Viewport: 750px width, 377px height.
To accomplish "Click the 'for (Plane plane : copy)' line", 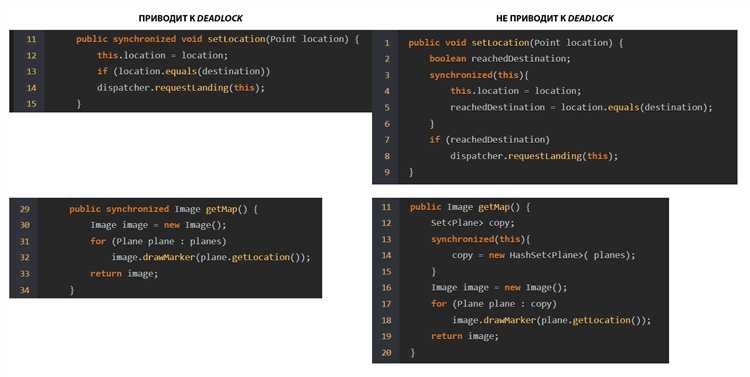I will [494, 304].
